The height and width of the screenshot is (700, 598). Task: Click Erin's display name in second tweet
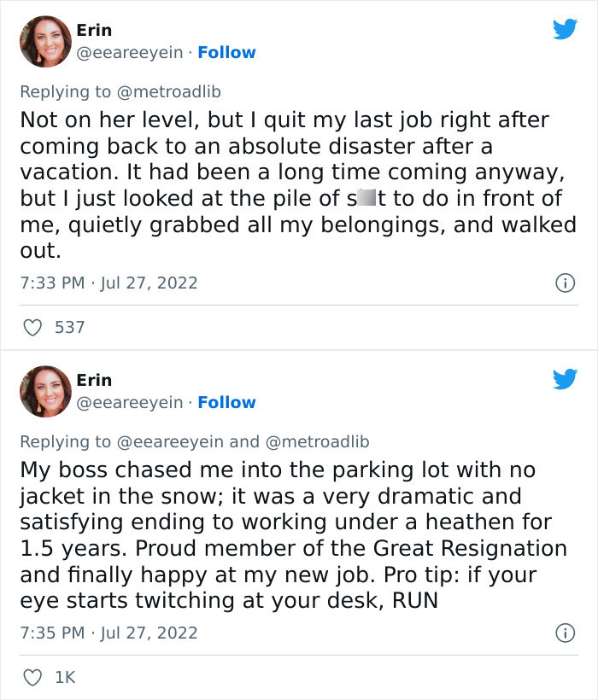pyautogui.click(x=94, y=380)
